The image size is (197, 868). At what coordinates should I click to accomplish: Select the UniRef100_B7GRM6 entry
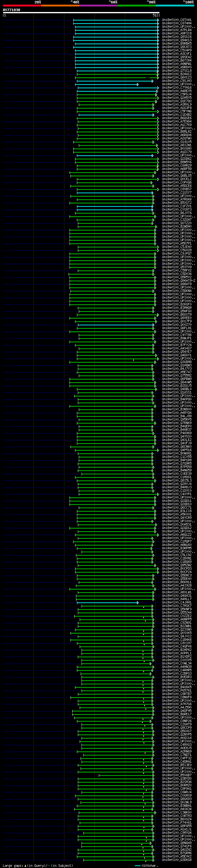pyautogui.click(x=177, y=853)
